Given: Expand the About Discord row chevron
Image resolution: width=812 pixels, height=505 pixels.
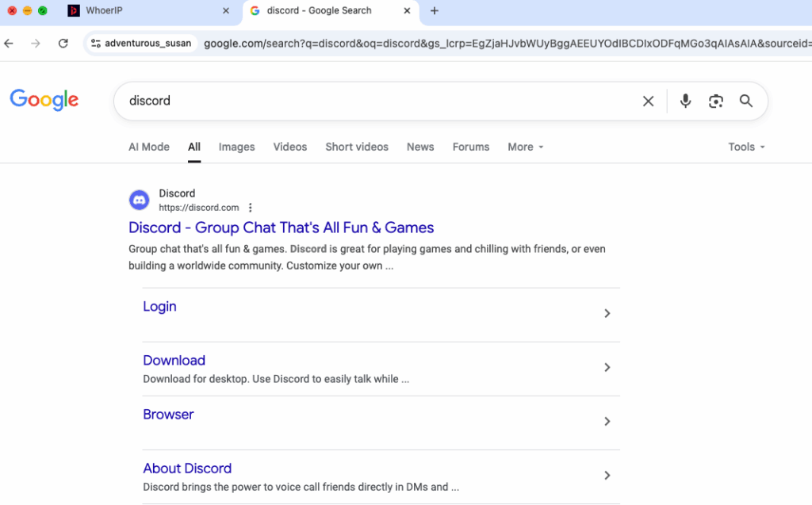Looking at the screenshot, I should point(607,475).
